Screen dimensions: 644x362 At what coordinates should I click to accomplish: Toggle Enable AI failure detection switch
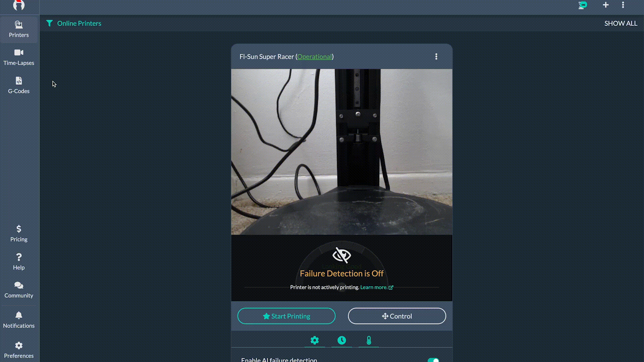coord(433,360)
